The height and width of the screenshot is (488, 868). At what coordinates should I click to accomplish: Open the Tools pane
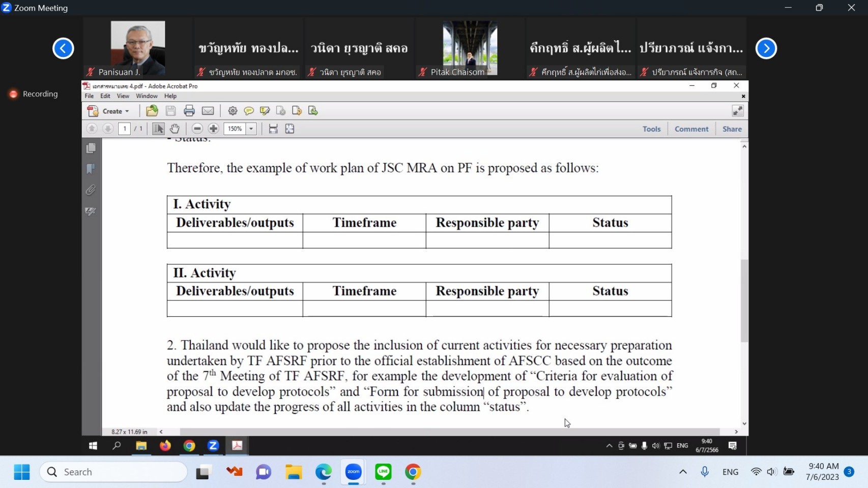tap(651, 129)
